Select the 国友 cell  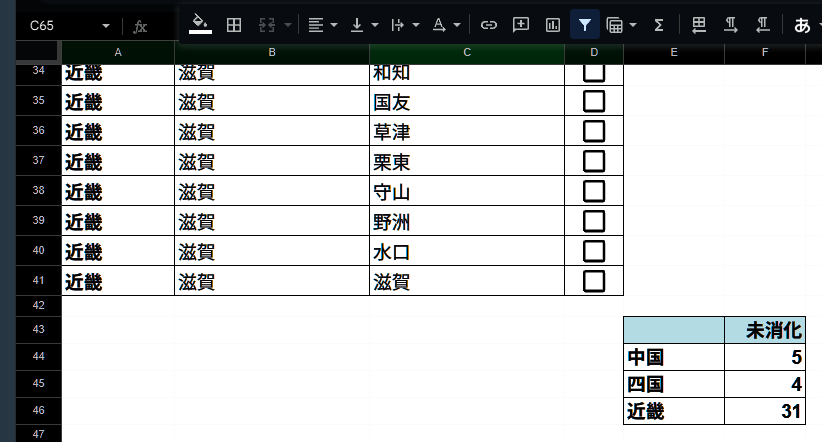click(x=467, y=101)
